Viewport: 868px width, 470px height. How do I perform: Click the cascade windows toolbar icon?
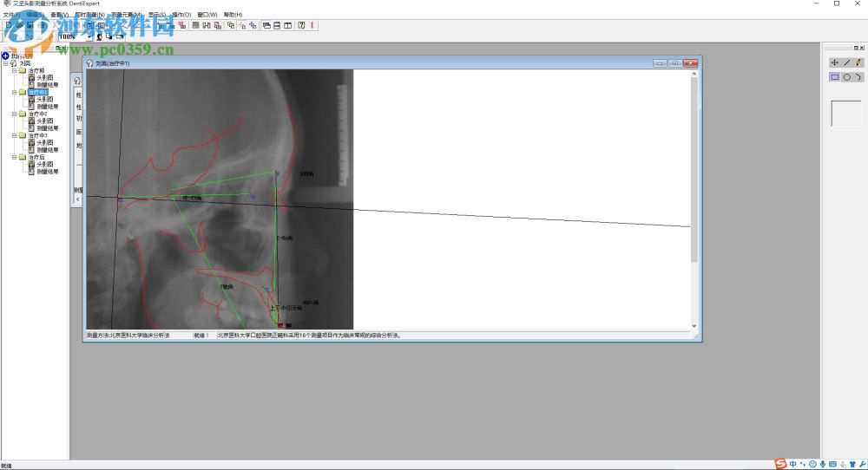click(x=266, y=25)
